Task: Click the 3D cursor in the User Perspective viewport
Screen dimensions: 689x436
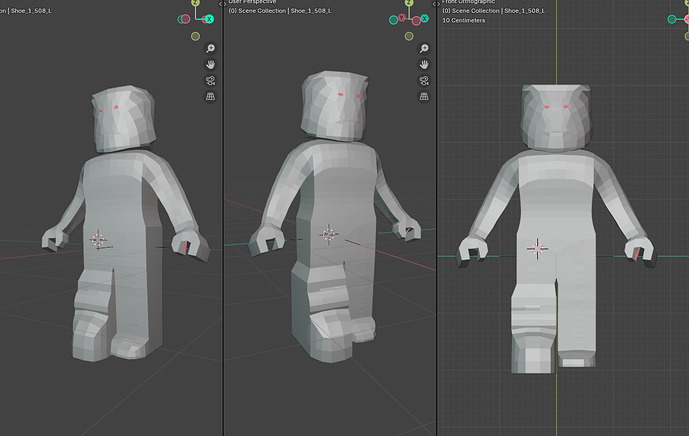Action: point(328,234)
